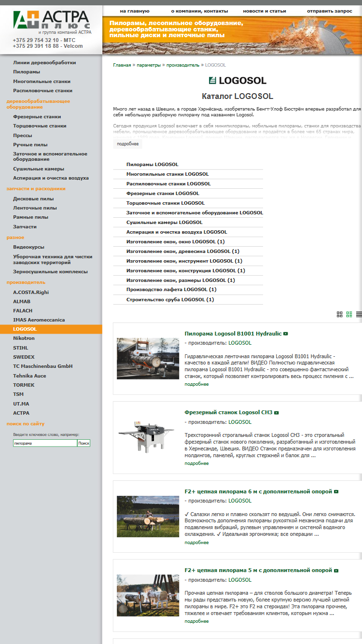Select manufacturer 'FALACH'

23,311
